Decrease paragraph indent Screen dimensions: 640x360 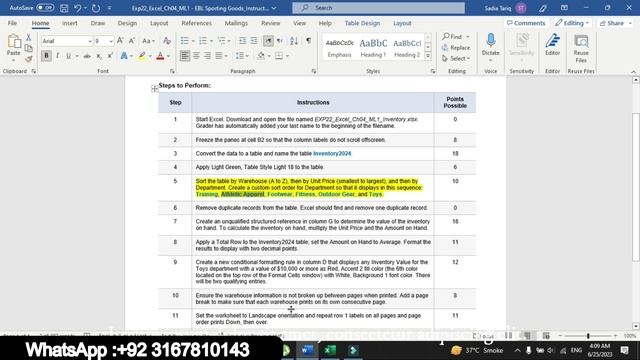242,41
